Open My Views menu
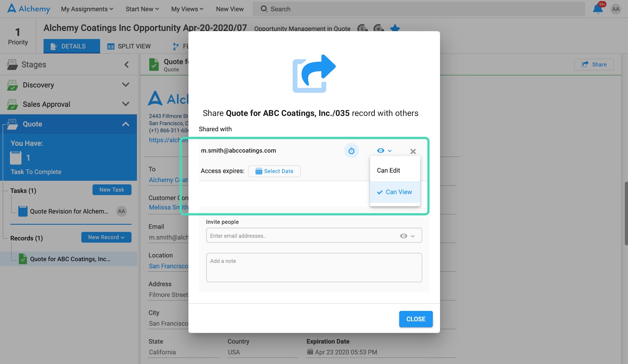The height and width of the screenshot is (364, 628). (x=187, y=9)
